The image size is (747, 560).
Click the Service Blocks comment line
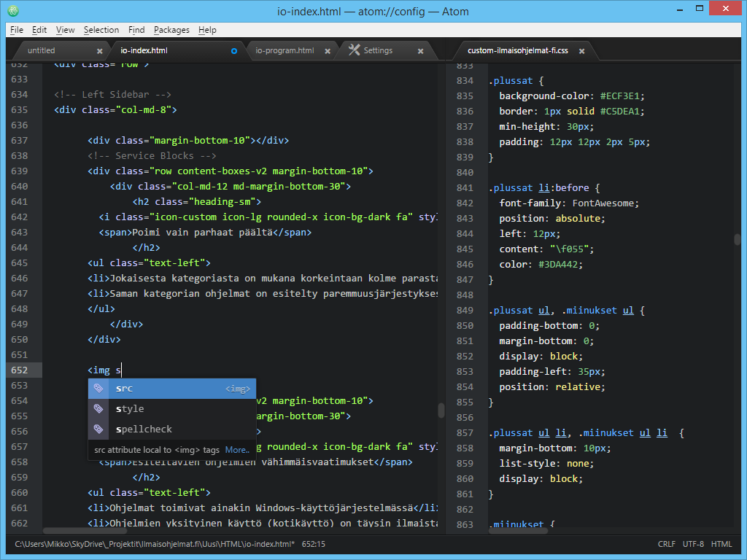point(152,156)
